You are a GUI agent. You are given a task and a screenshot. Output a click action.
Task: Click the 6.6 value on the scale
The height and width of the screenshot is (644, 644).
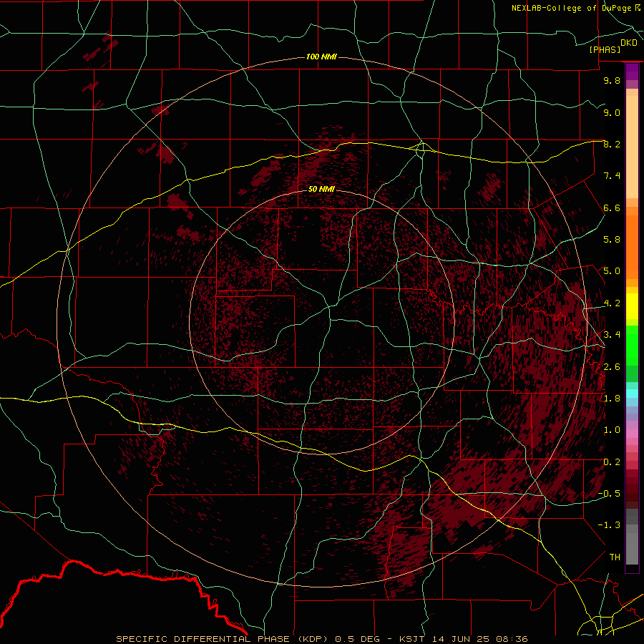(x=612, y=208)
